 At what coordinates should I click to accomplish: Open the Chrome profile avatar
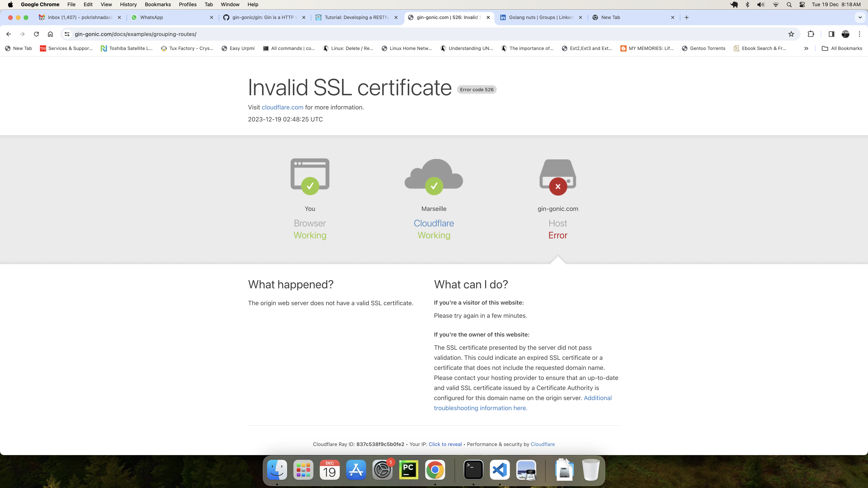coord(845,34)
